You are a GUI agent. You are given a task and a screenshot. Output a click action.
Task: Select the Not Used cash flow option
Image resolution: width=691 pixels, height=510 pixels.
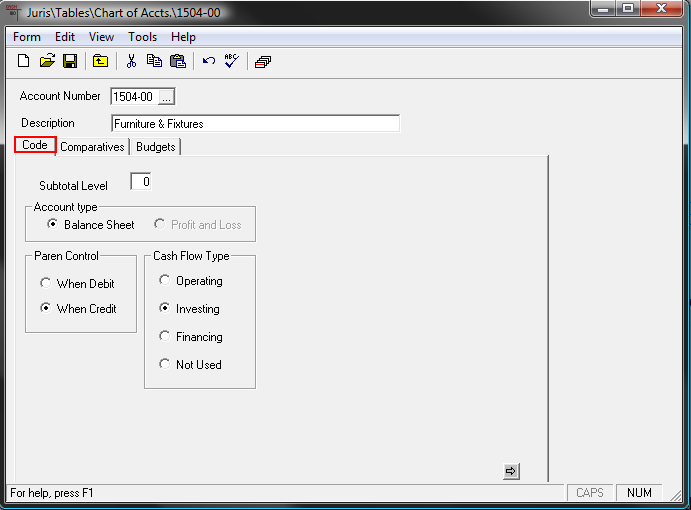(x=165, y=365)
